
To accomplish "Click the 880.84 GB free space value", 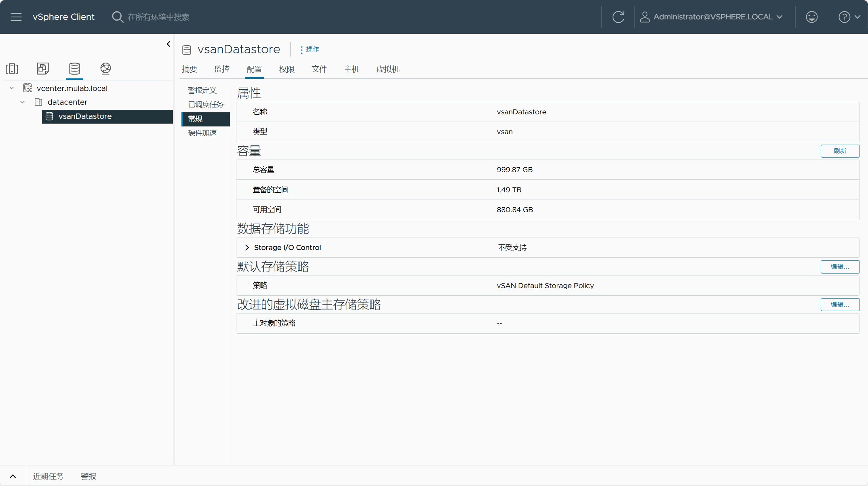I will tap(514, 210).
